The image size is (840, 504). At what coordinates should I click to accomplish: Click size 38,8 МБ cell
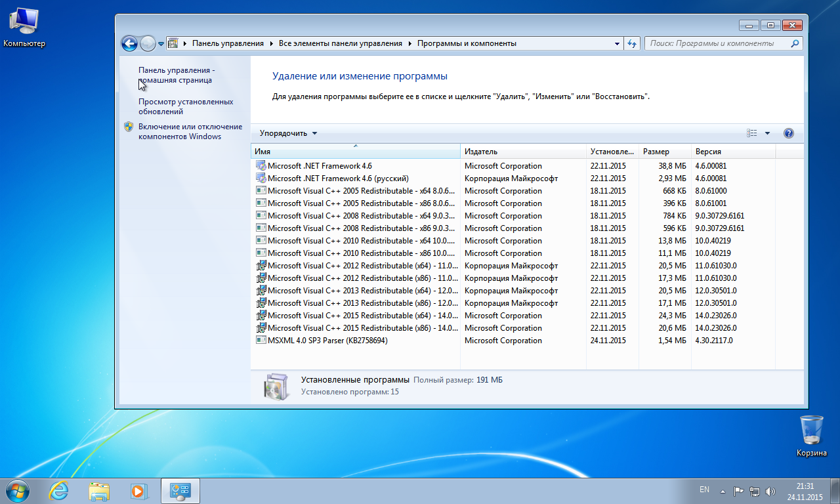pos(673,166)
